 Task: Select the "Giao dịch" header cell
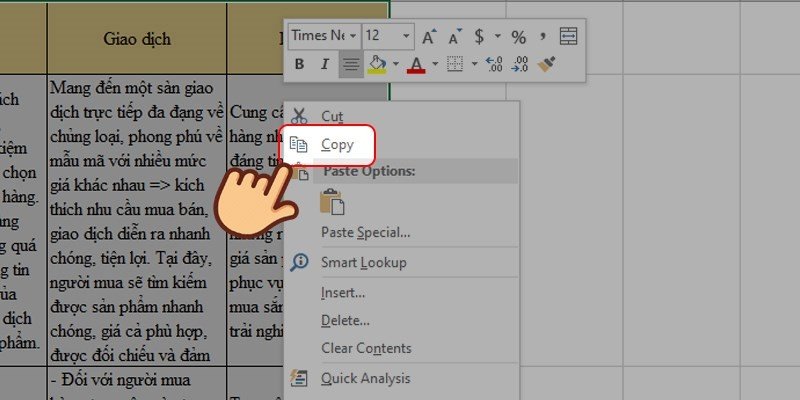pyautogui.click(x=137, y=39)
